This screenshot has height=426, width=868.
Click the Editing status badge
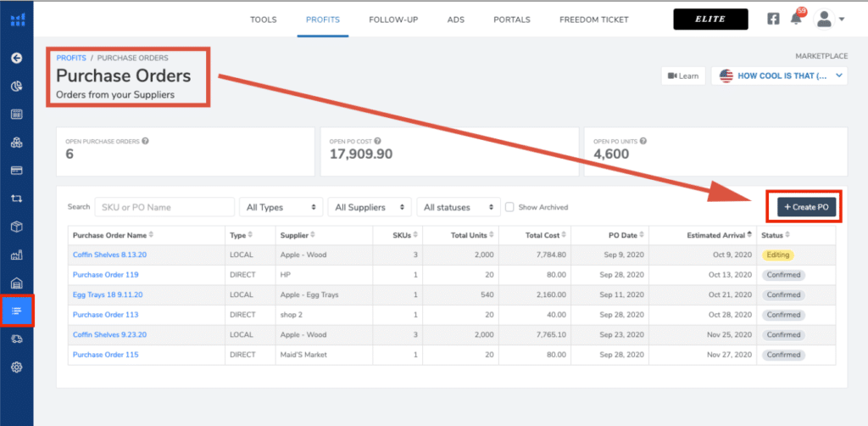coord(778,255)
